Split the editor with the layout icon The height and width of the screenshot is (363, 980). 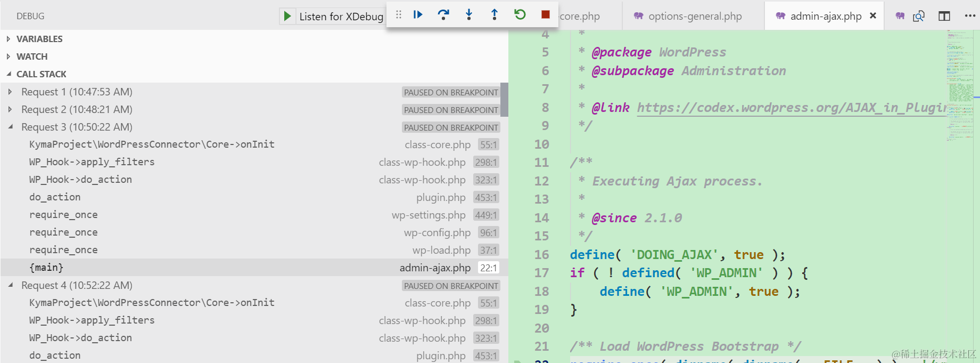(x=944, y=16)
